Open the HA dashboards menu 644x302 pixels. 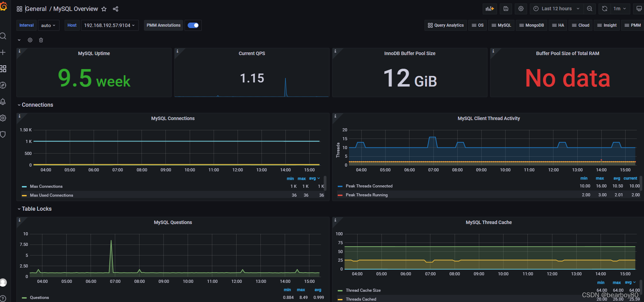pos(558,25)
